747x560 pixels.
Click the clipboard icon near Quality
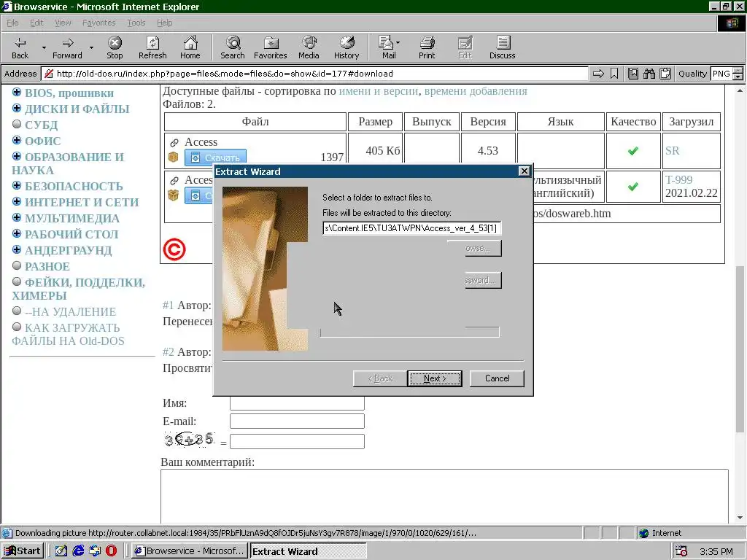(x=665, y=74)
